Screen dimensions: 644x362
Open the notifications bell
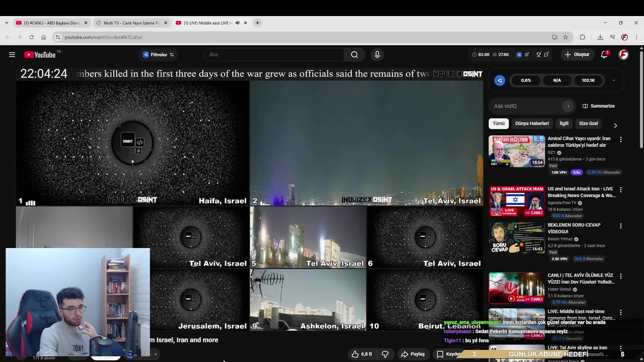click(604, 55)
